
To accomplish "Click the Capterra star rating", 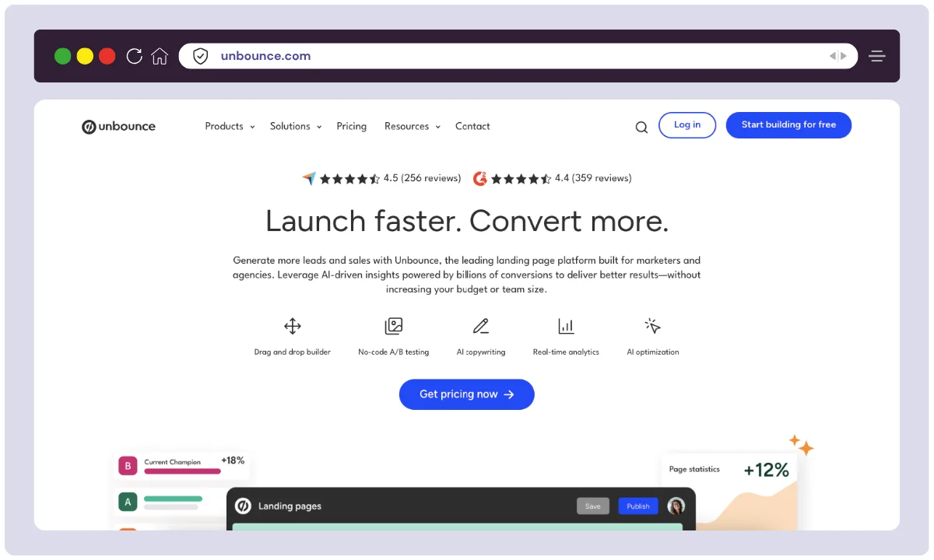I will [x=350, y=179].
